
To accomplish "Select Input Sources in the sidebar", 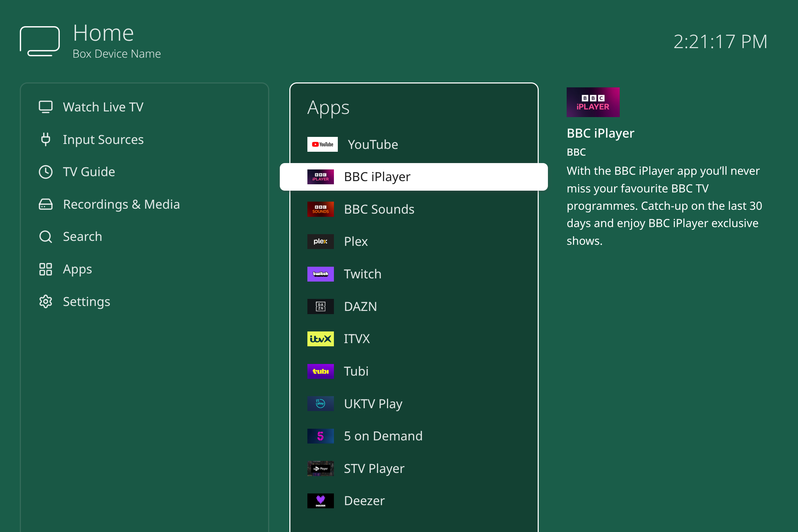I will [x=103, y=139].
